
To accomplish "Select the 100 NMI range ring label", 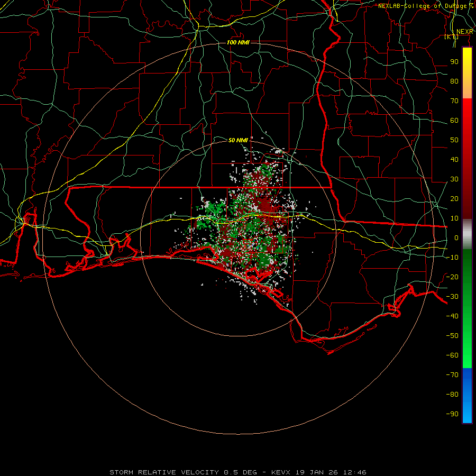I will click(x=238, y=42).
